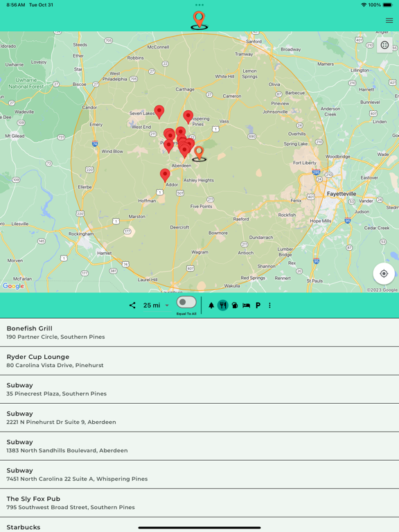This screenshot has height=532, width=399.
Task: Open the more options vertical dots
Action: (x=269, y=305)
